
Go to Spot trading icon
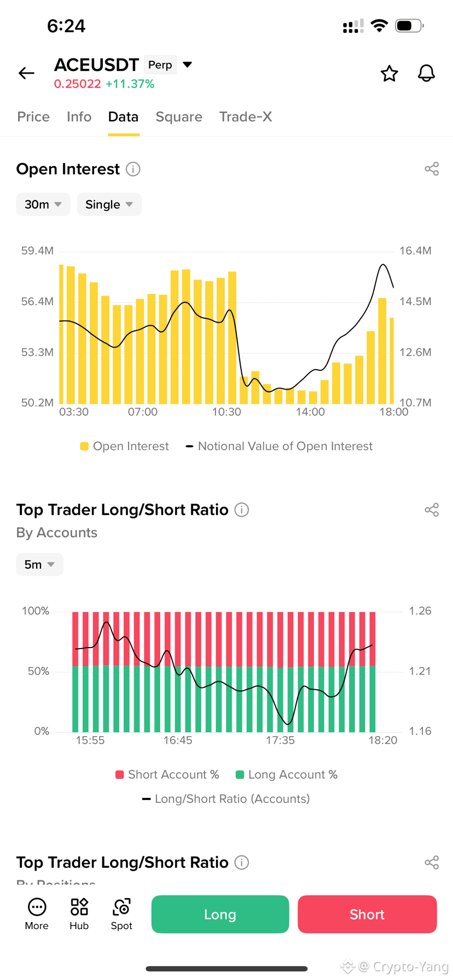click(121, 914)
